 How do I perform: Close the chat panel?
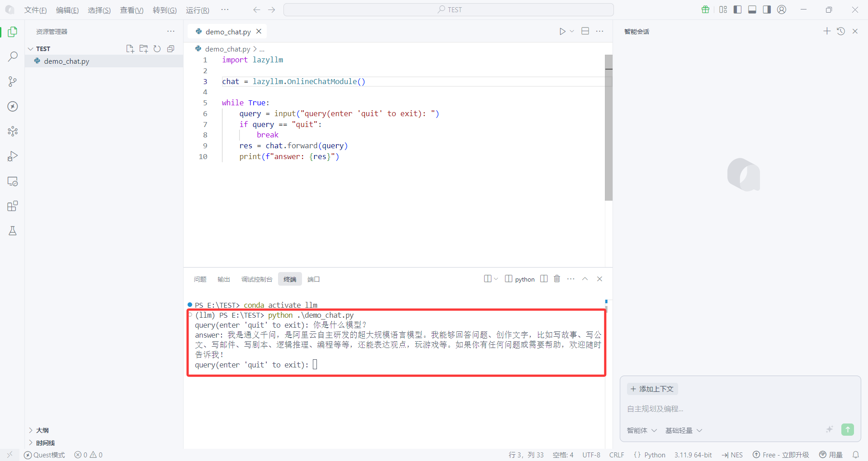(855, 31)
